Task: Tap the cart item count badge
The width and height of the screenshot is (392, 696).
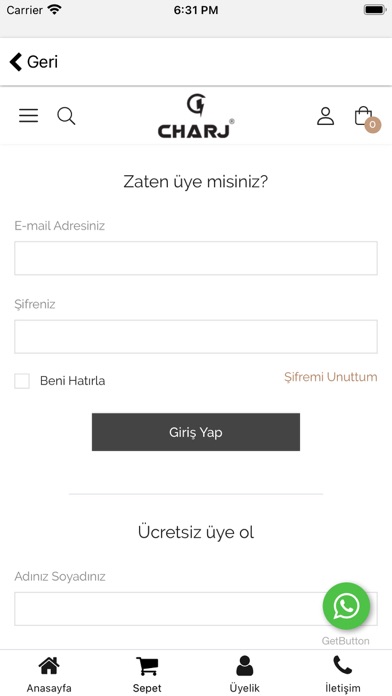Action: (373, 125)
